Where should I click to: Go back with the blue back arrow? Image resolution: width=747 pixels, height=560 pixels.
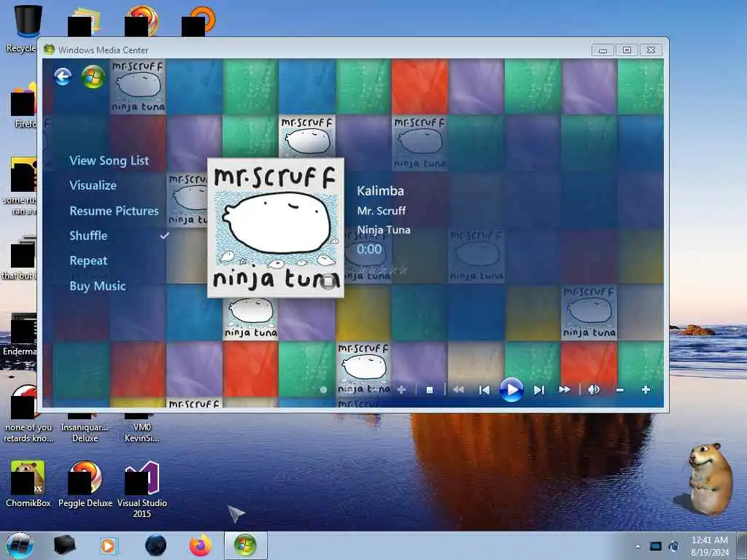63,76
